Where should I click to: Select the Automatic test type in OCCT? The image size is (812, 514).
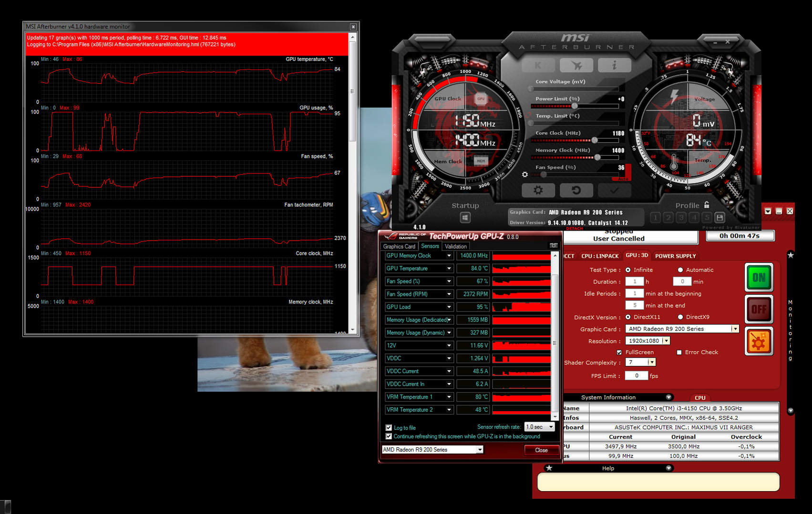[x=680, y=270]
